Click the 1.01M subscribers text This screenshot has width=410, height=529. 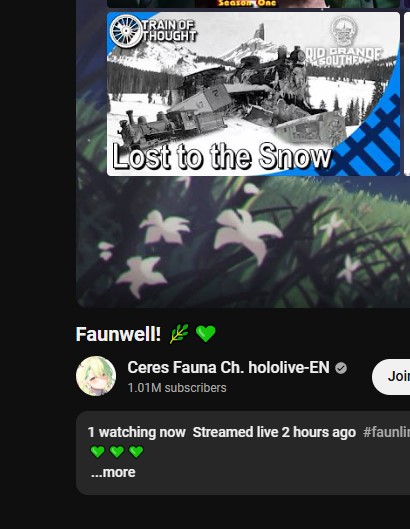[x=177, y=388]
